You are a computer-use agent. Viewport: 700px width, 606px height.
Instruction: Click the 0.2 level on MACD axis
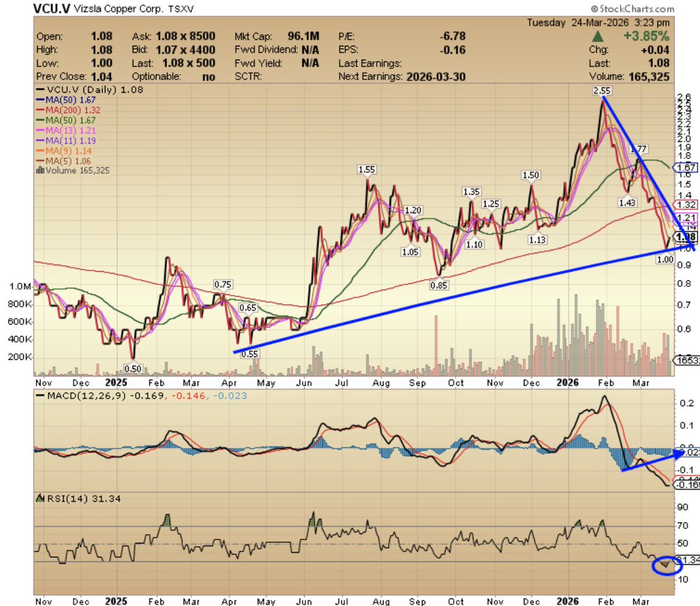click(687, 404)
